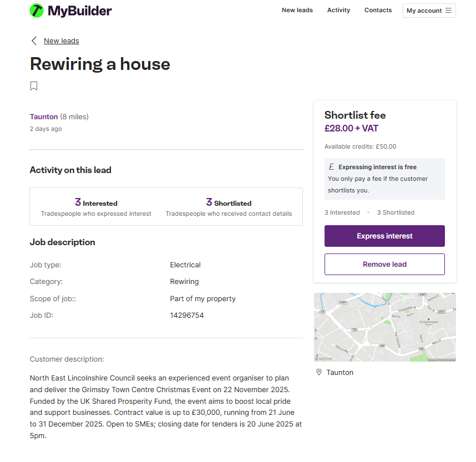The height and width of the screenshot is (462, 476).
Task: Click the Taunton label below the map
Action: point(340,373)
